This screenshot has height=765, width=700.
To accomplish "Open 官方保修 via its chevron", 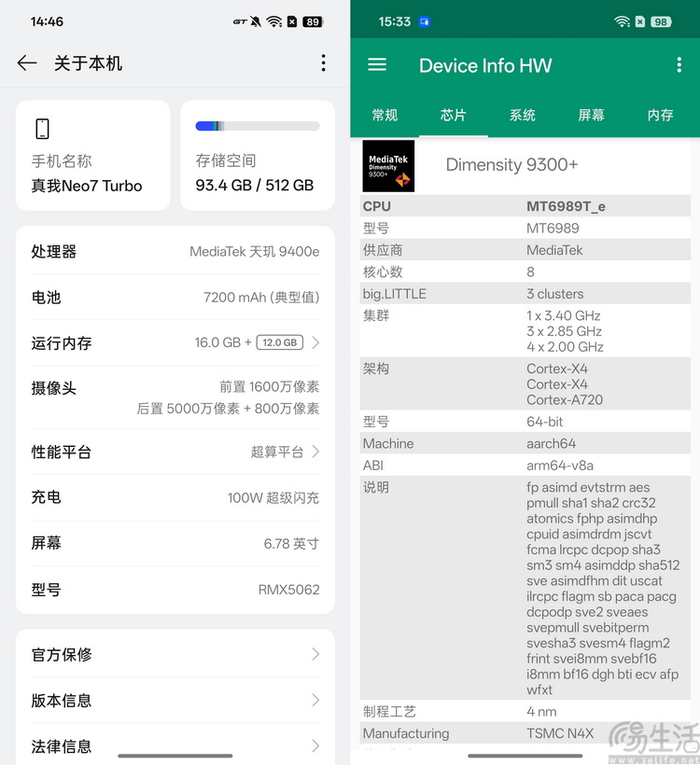I will [315, 654].
